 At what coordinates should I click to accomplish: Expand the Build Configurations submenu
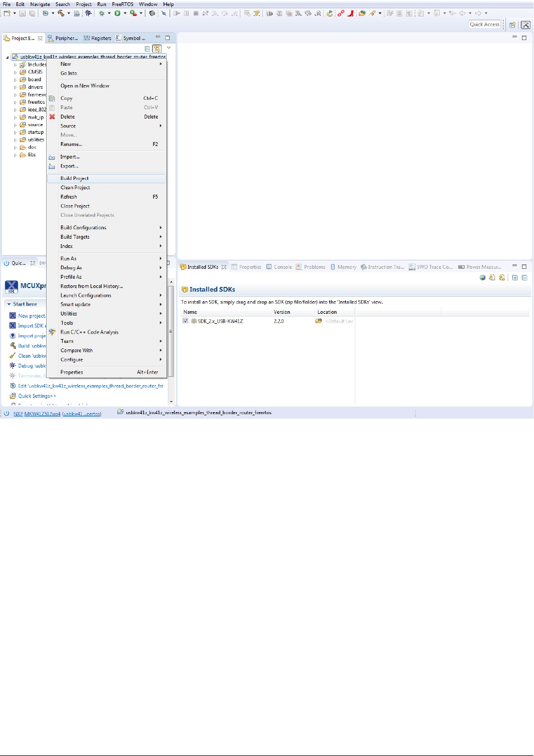click(106, 228)
